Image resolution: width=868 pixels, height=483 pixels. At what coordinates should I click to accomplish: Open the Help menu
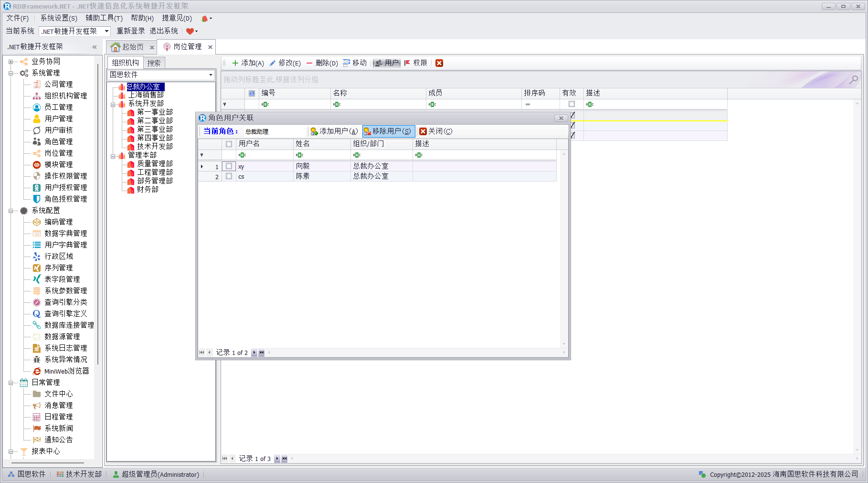[x=142, y=18]
